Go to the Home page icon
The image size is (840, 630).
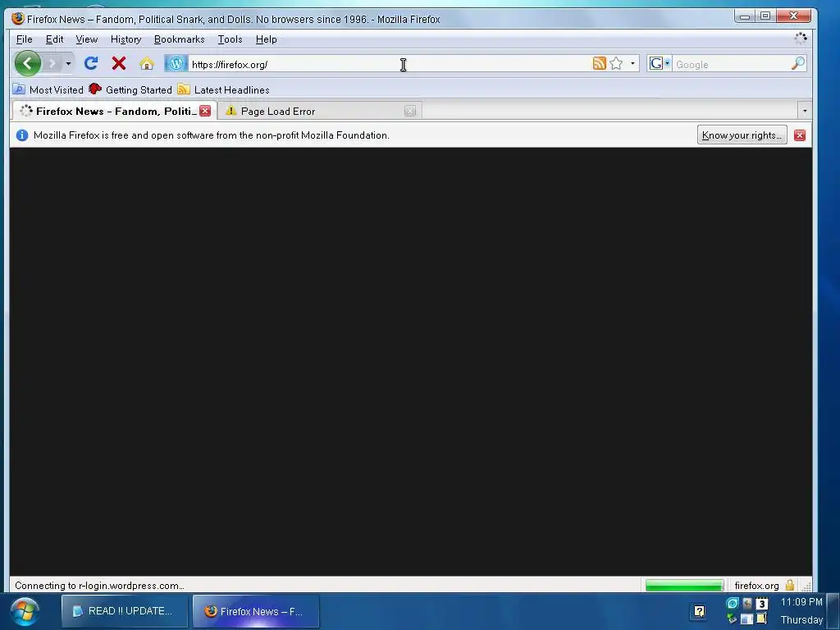pos(147,64)
